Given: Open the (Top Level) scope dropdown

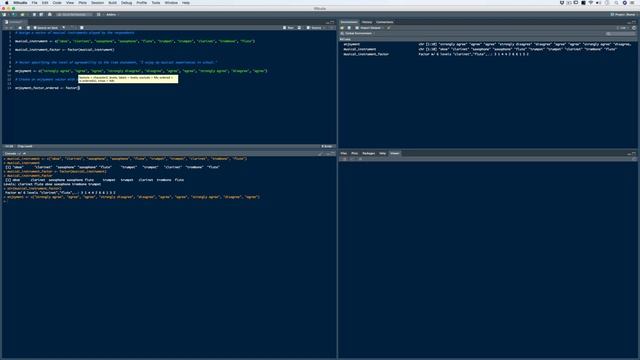Looking at the screenshot, I should click(x=25, y=146).
